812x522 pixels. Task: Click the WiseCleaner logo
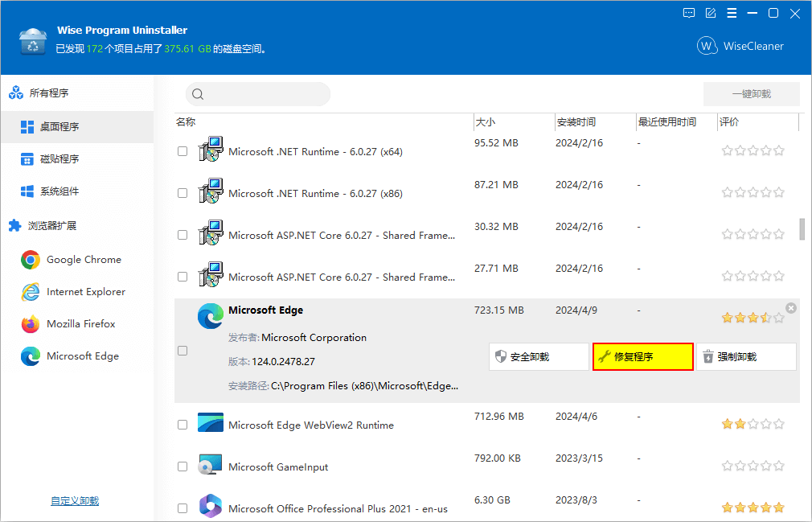tap(740, 46)
